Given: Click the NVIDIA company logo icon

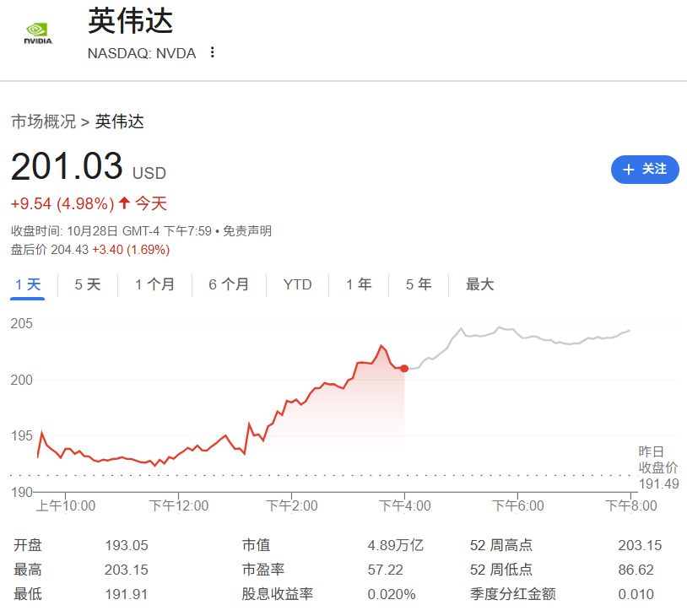Looking at the screenshot, I should 38,33.
